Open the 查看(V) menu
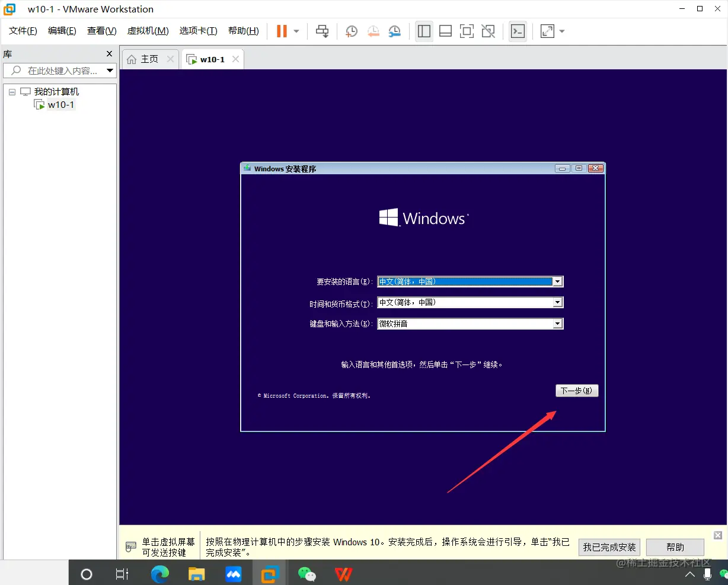This screenshot has width=728, height=585. [x=102, y=31]
